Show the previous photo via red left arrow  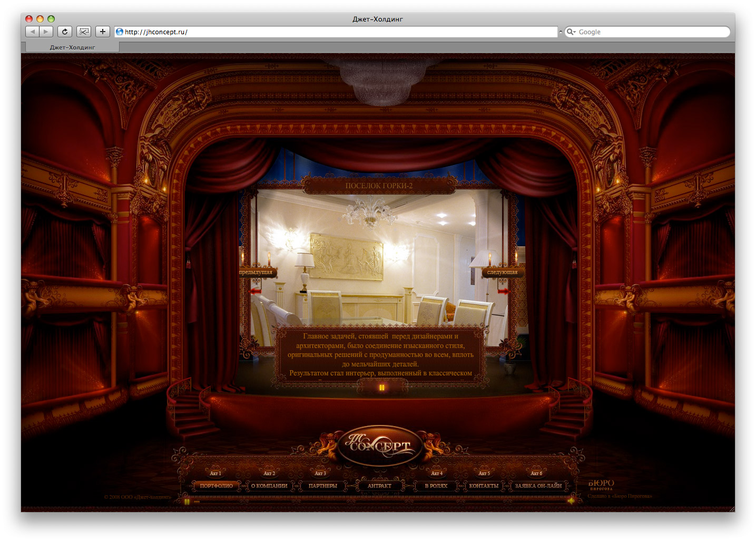coord(256,291)
